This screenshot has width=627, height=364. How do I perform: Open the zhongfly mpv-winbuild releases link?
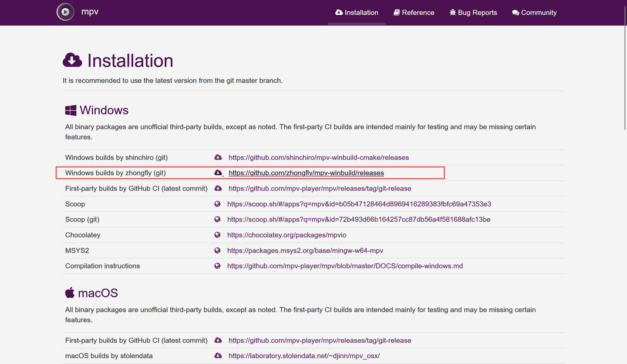point(306,173)
